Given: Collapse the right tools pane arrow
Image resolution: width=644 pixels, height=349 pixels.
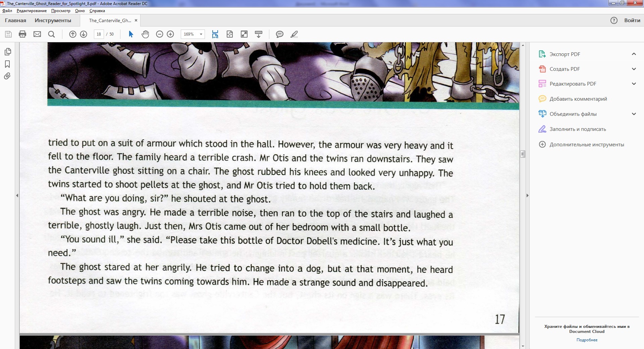Looking at the screenshot, I should click(527, 195).
